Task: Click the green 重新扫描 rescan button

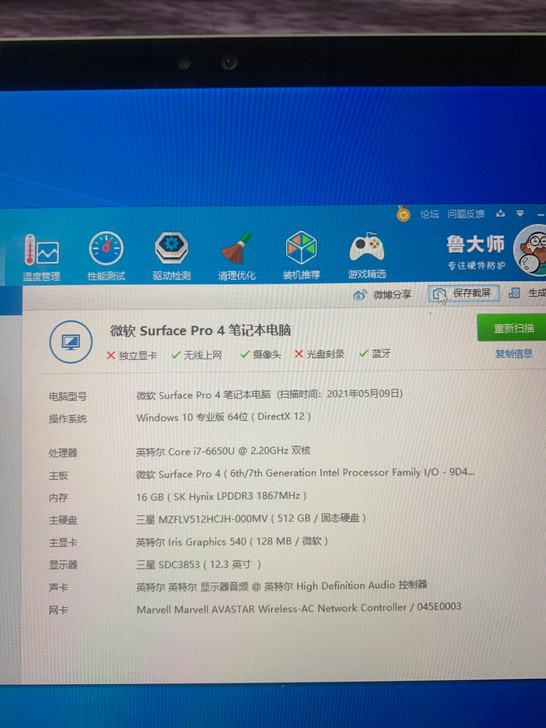Action: tap(513, 328)
